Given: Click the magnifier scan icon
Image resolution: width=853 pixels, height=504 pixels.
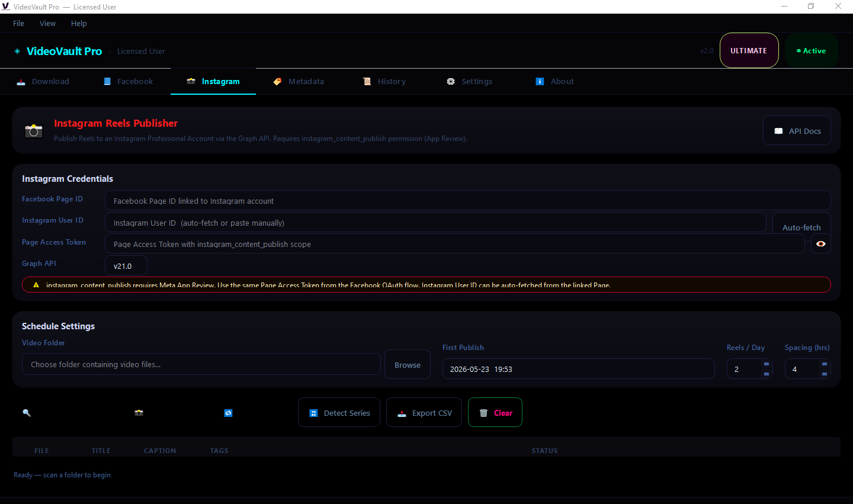Looking at the screenshot, I should click(27, 413).
